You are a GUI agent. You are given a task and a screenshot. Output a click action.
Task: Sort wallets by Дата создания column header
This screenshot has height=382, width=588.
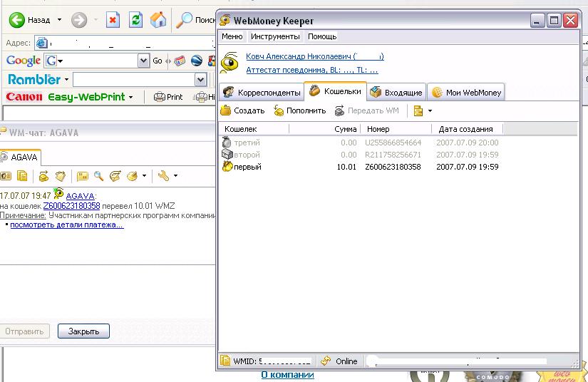coord(468,129)
